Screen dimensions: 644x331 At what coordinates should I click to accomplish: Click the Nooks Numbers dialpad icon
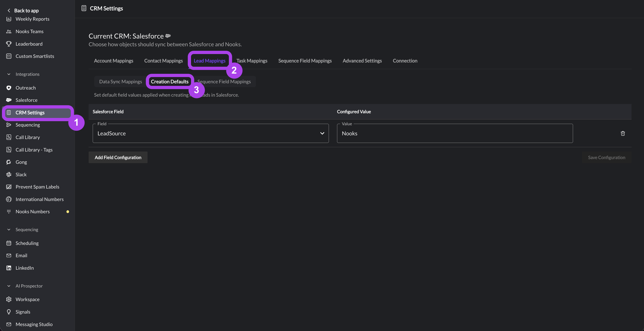point(9,212)
